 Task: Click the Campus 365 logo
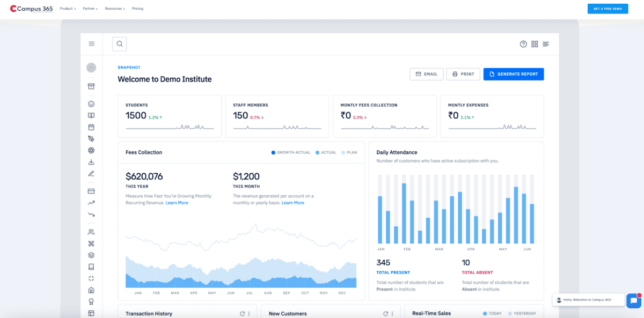(x=32, y=9)
